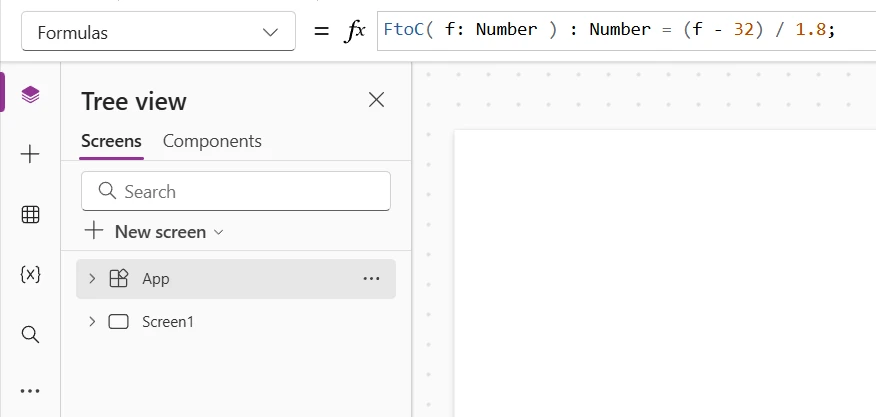This screenshot has height=417, width=876.
Task: Open the Variables {x} icon
Action: coord(30,274)
